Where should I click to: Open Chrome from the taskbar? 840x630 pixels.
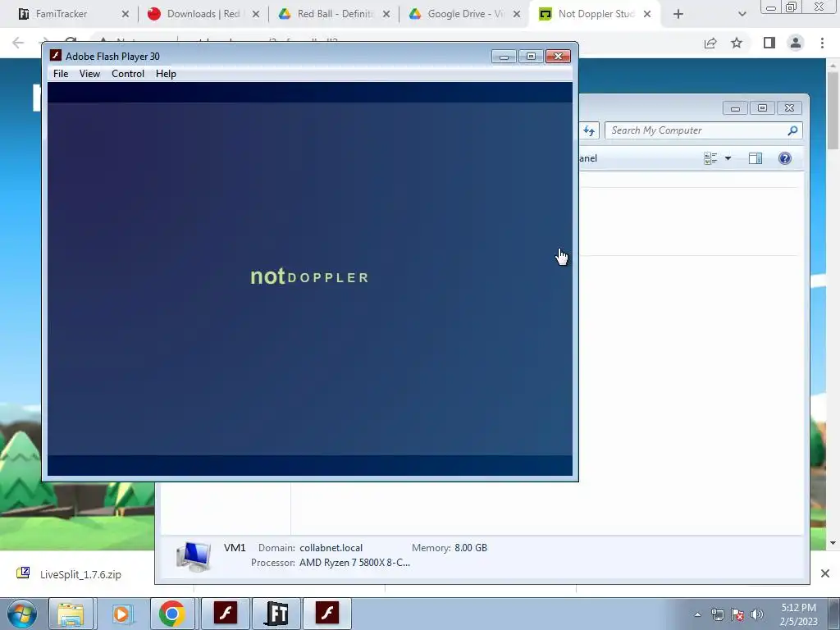(172, 614)
